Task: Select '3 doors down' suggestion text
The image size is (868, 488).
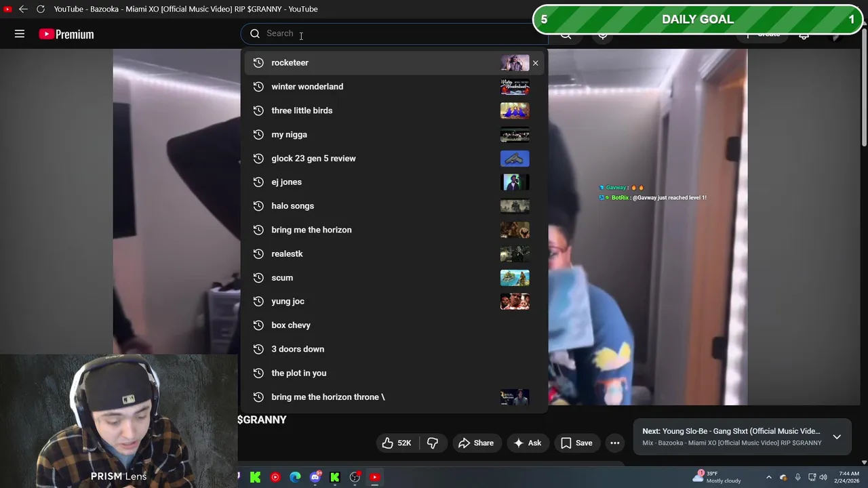Action: pyautogui.click(x=298, y=349)
